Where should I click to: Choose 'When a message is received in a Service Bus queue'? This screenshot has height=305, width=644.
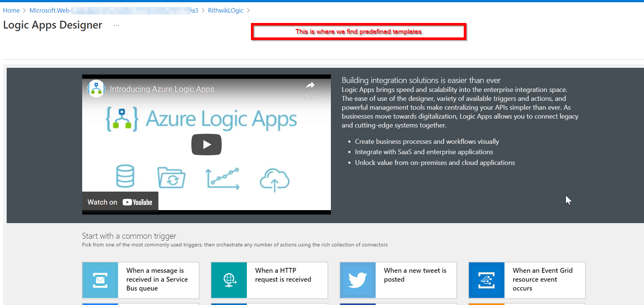[141, 280]
